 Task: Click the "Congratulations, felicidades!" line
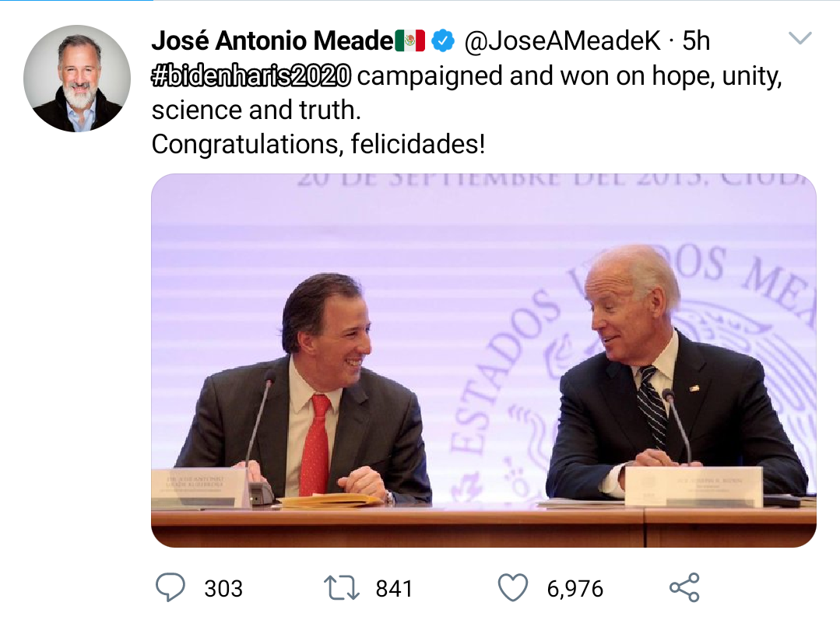(x=318, y=144)
